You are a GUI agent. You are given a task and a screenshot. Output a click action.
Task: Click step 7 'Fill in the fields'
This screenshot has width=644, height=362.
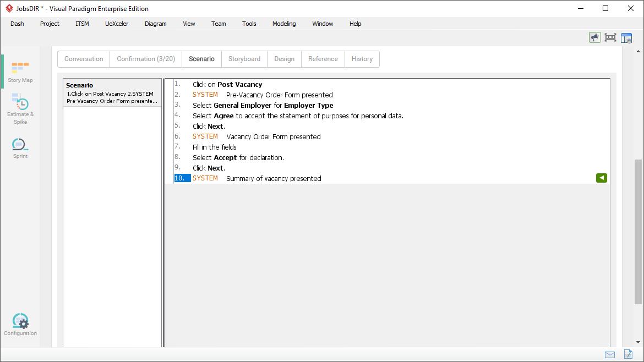click(x=215, y=147)
